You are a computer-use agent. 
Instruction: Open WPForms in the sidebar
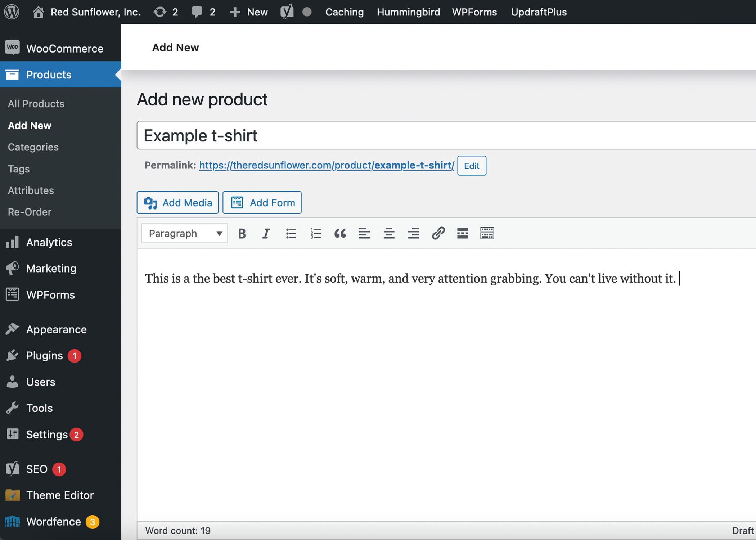click(x=60, y=294)
